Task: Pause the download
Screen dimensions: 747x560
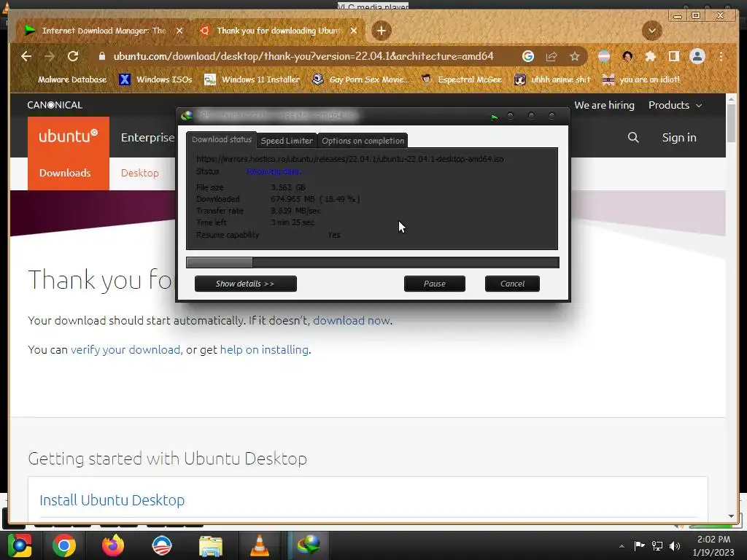Action: coord(435,284)
